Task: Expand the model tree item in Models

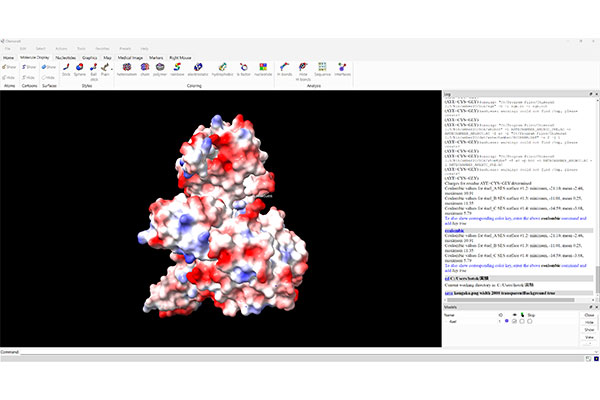Action: [x=447, y=321]
